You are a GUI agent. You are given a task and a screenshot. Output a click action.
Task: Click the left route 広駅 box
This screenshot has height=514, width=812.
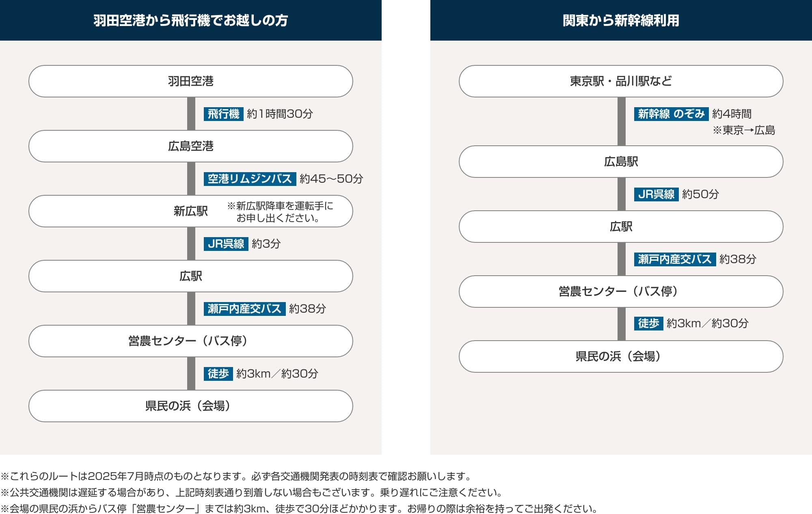coord(190,276)
